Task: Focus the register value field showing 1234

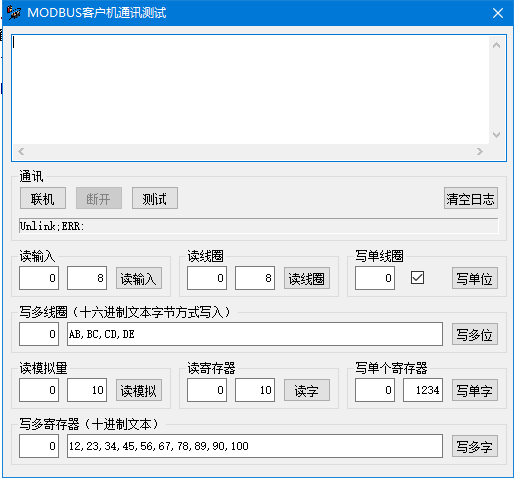Action: tap(423, 390)
